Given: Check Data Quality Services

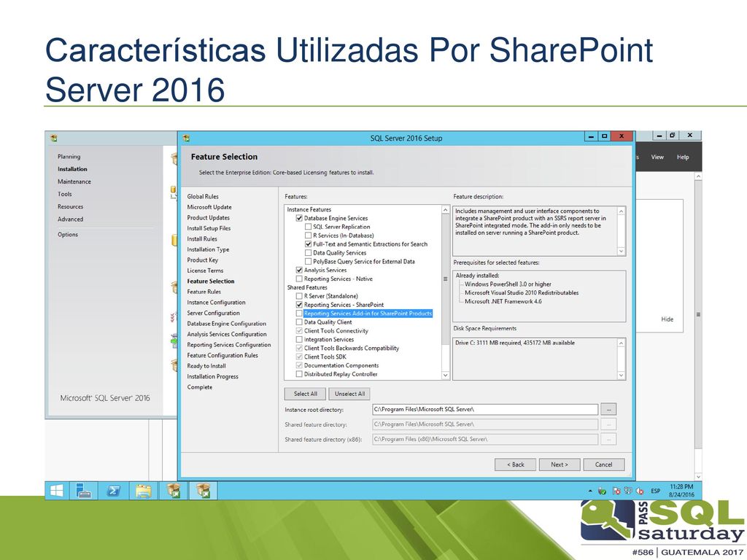Looking at the screenshot, I should click(x=309, y=253).
